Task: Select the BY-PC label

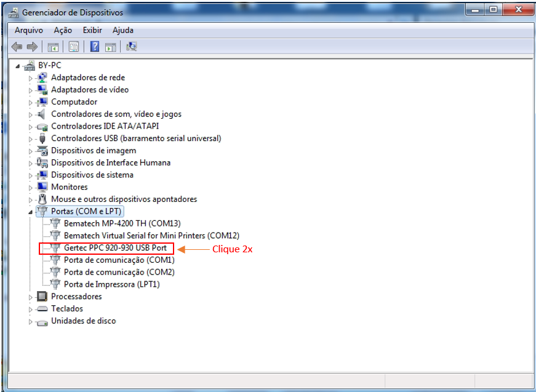Action: (50, 65)
